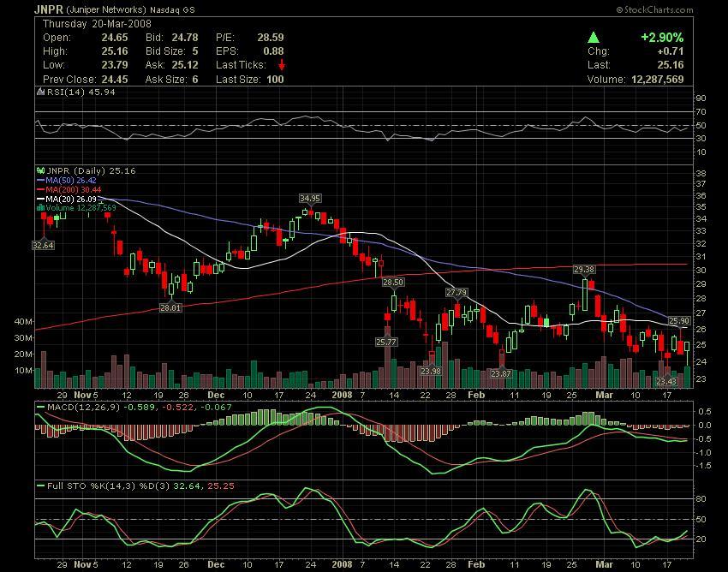Click the 10M volume axis label
Image resolution: width=728 pixels, height=572 pixels.
(x=24, y=371)
